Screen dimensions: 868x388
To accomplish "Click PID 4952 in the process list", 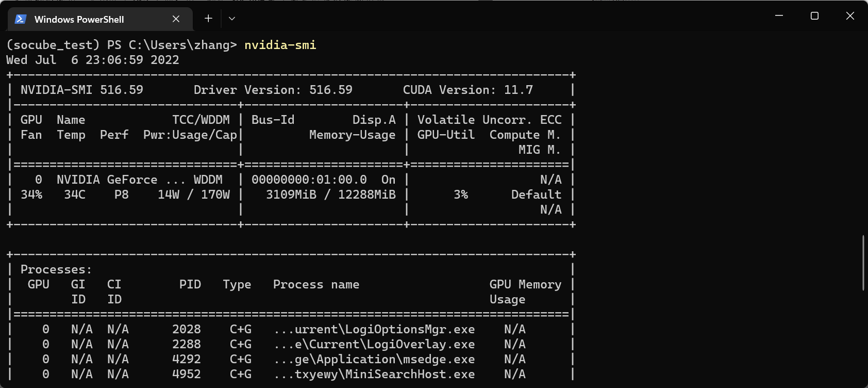I will coord(187,374).
